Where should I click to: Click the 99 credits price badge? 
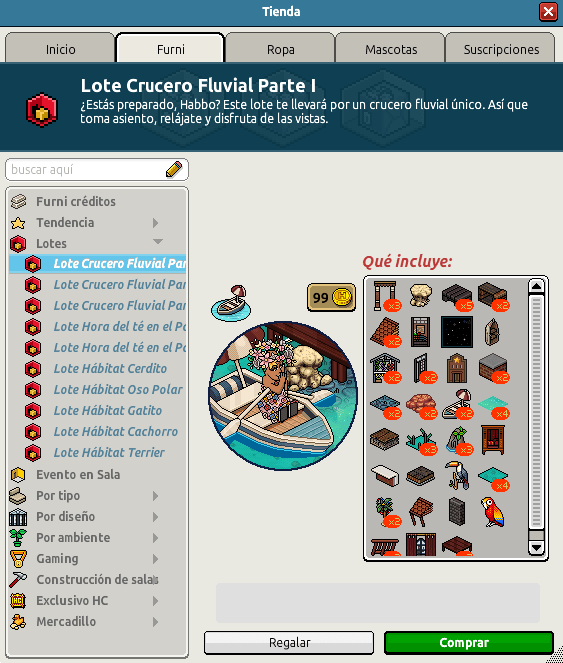click(331, 297)
